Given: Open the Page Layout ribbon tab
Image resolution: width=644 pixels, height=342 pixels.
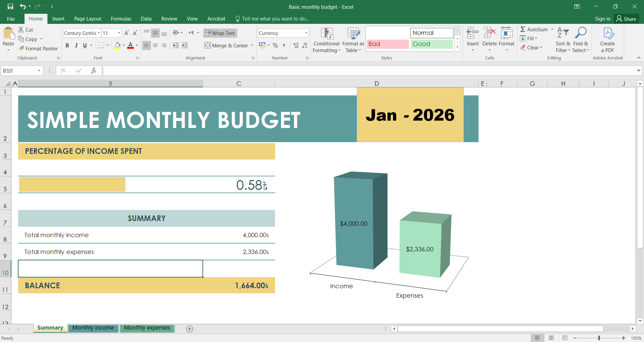Looking at the screenshot, I should (87, 19).
